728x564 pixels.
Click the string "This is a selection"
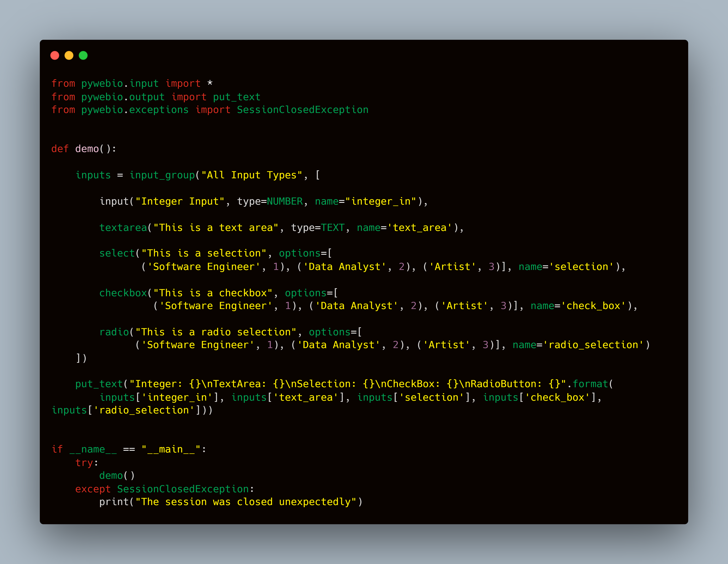pos(204,253)
